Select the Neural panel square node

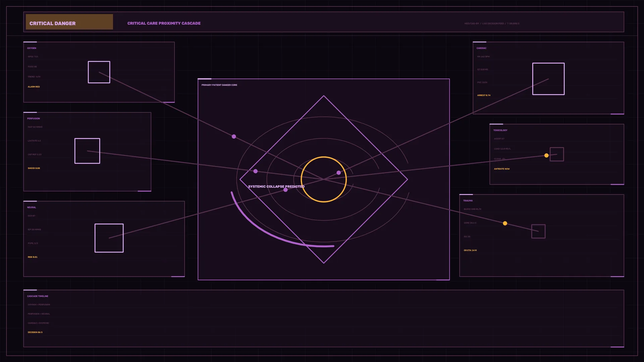tap(109, 238)
